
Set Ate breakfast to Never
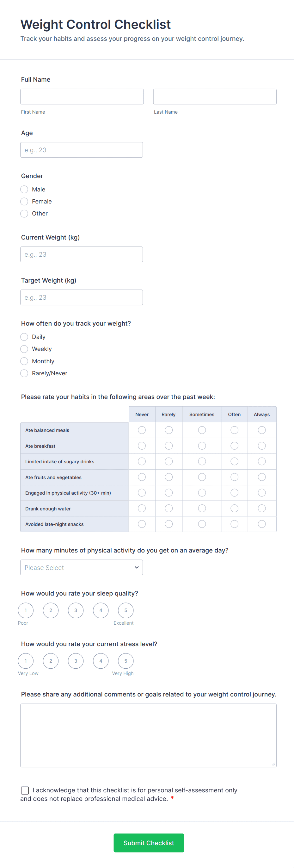(142, 446)
